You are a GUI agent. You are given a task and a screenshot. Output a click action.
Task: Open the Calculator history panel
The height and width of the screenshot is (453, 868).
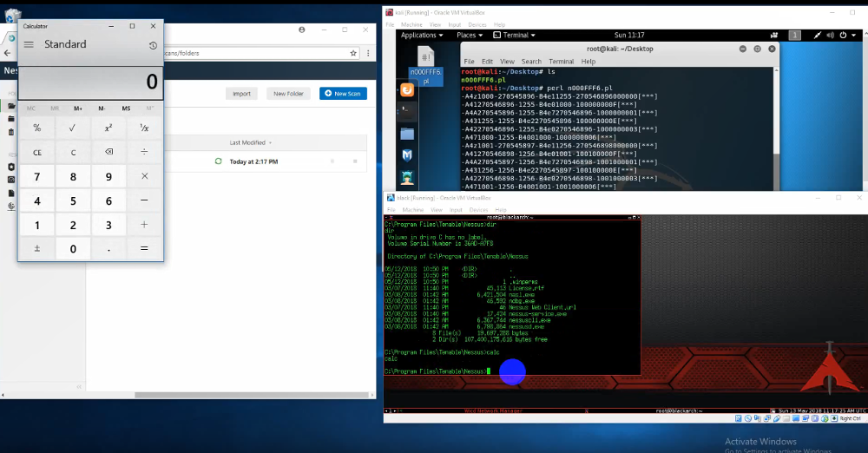tap(154, 45)
